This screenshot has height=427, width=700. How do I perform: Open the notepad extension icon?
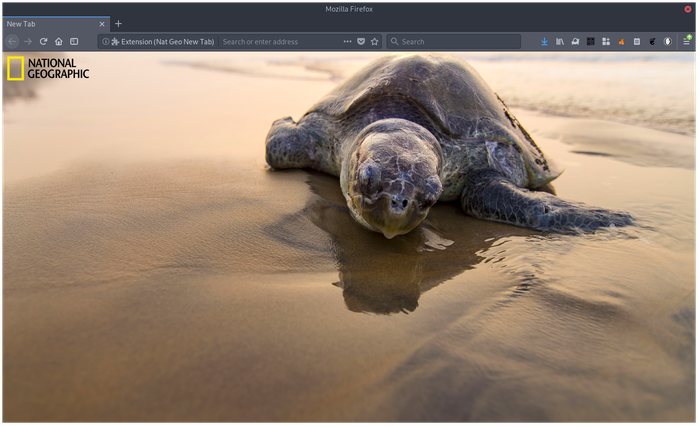(x=637, y=42)
